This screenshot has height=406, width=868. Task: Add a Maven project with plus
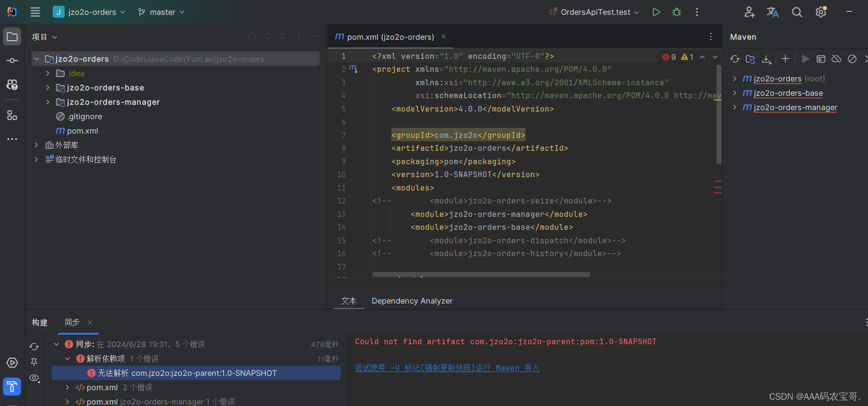pyautogui.click(x=785, y=59)
